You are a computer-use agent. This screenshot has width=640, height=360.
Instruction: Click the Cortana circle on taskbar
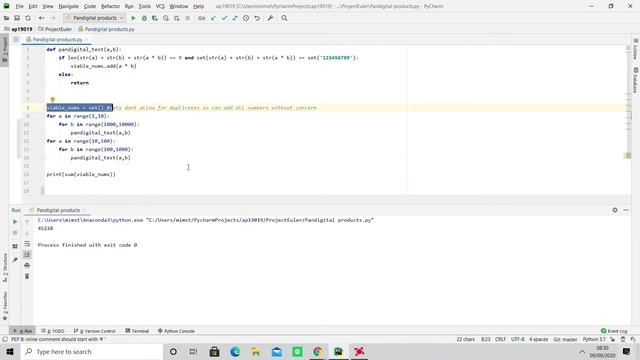point(173,352)
